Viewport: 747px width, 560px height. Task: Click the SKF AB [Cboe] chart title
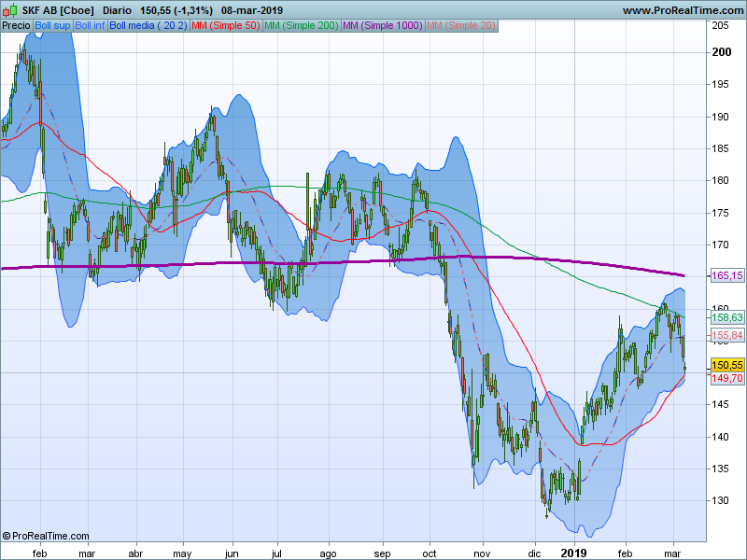[58, 10]
